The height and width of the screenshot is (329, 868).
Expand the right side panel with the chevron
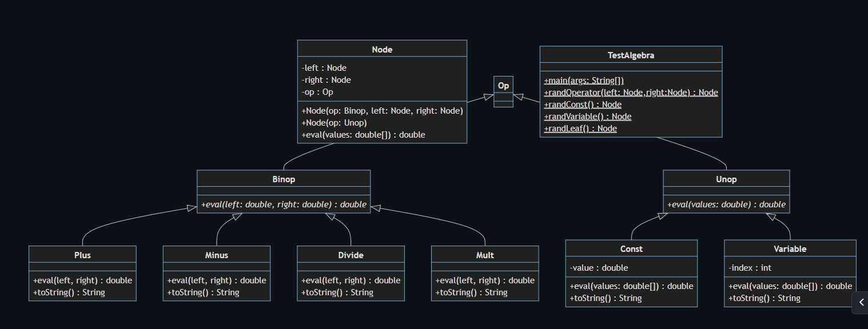[862, 303]
